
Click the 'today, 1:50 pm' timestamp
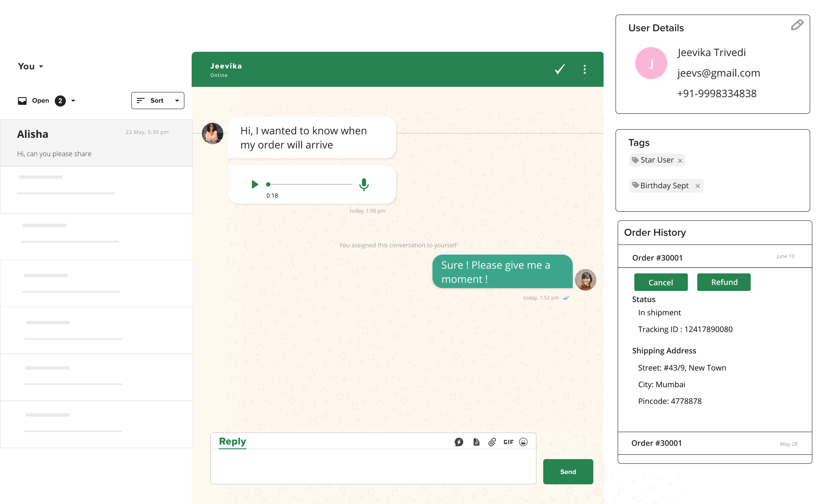[367, 211]
